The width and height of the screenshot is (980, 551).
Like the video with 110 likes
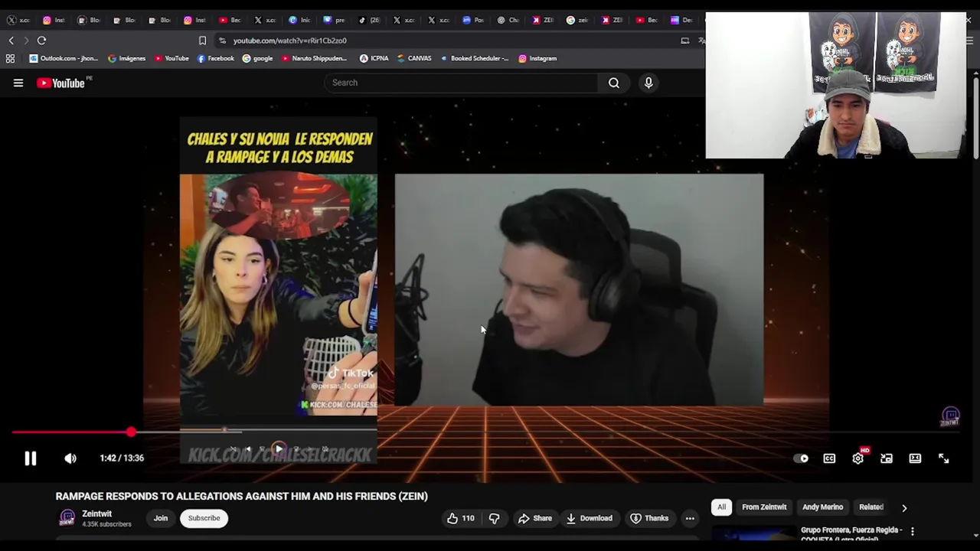461,518
